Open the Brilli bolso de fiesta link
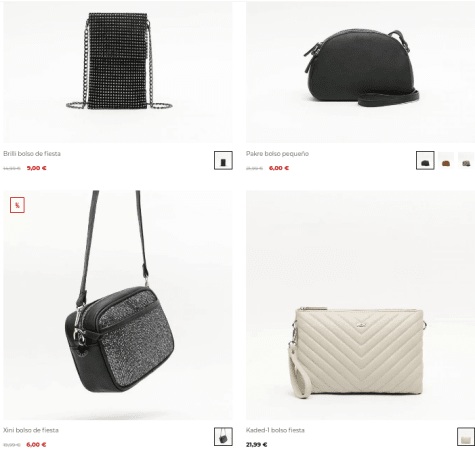The height and width of the screenshot is (450, 475). [x=32, y=154]
